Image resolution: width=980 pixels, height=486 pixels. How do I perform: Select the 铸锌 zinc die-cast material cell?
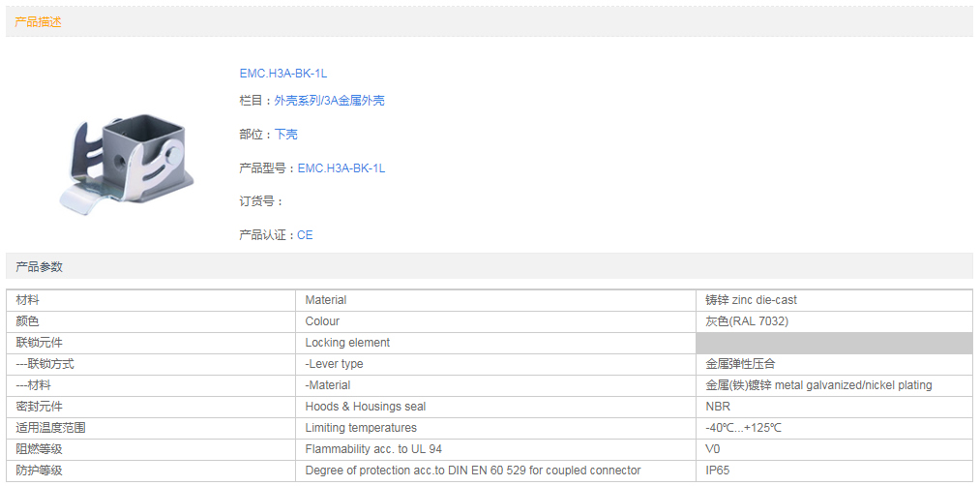(752, 300)
